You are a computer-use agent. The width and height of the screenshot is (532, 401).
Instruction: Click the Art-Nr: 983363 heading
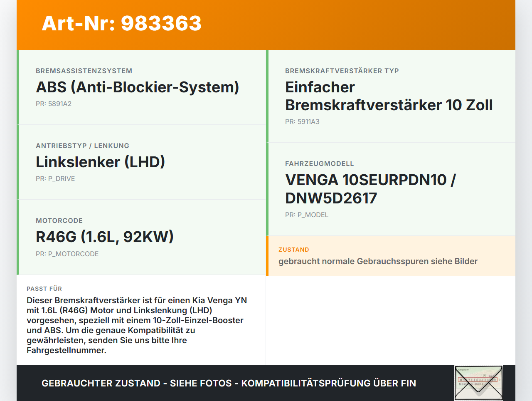[x=121, y=24]
